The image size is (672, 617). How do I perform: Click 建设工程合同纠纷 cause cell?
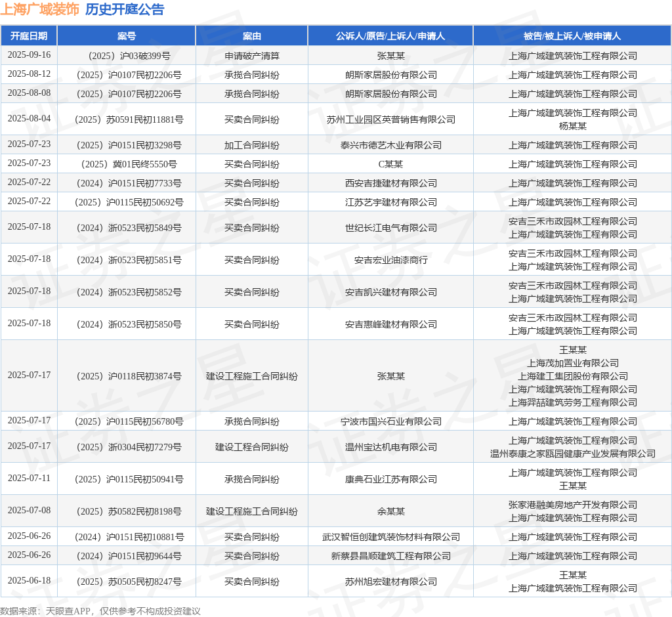click(251, 447)
